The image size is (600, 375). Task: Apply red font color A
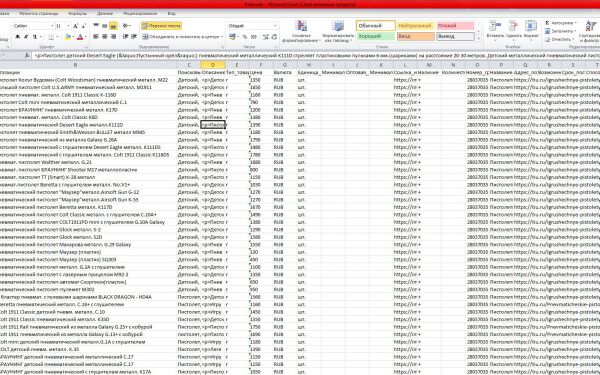point(80,37)
